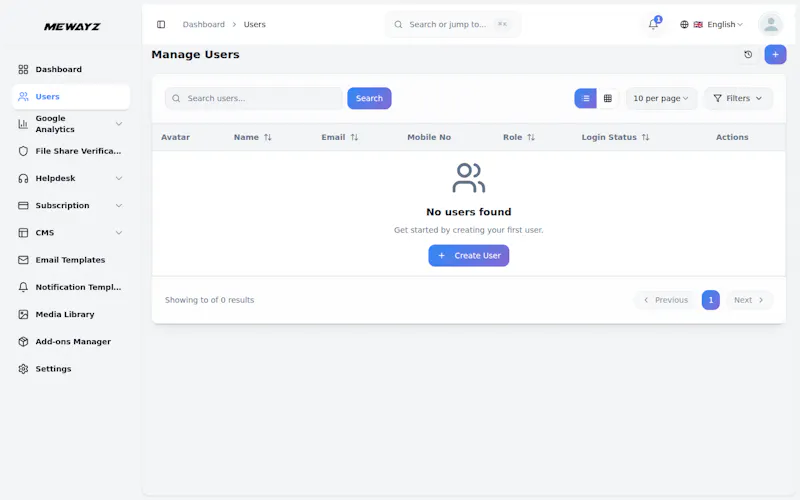Open Settings in the sidebar

(71, 369)
